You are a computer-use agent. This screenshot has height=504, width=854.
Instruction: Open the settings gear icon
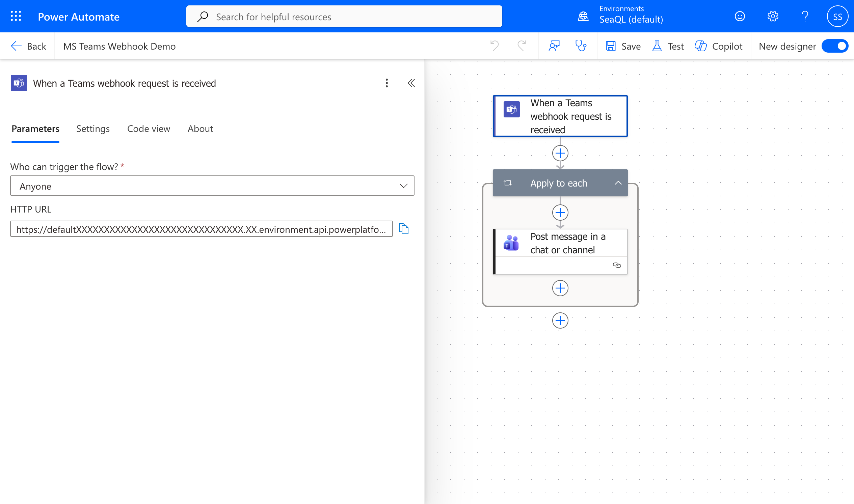coord(772,16)
